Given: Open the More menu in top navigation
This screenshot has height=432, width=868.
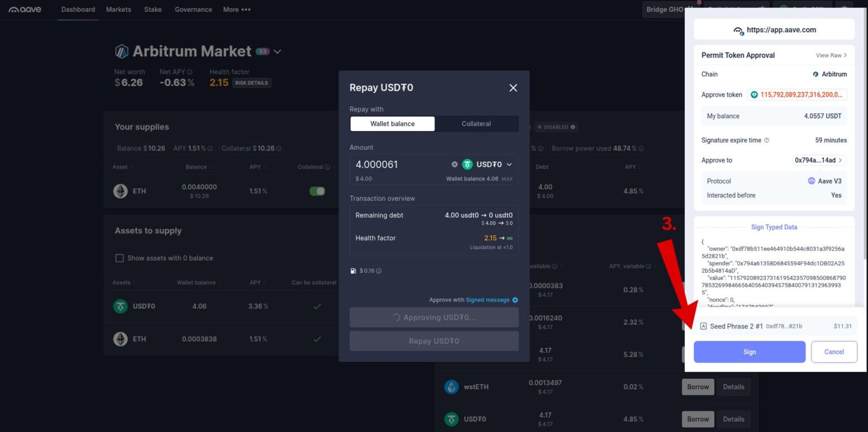Looking at the screenshot, I should pyautogui.click(x=237, y=10).
